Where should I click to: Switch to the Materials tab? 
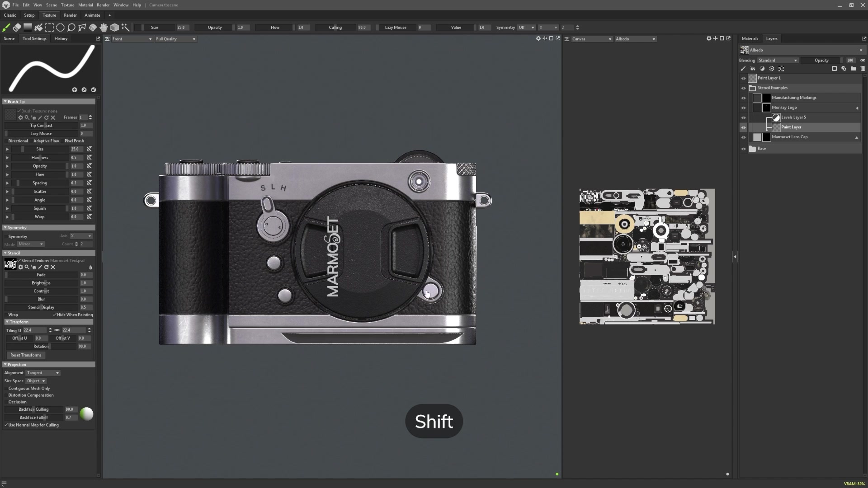(750, 39)
